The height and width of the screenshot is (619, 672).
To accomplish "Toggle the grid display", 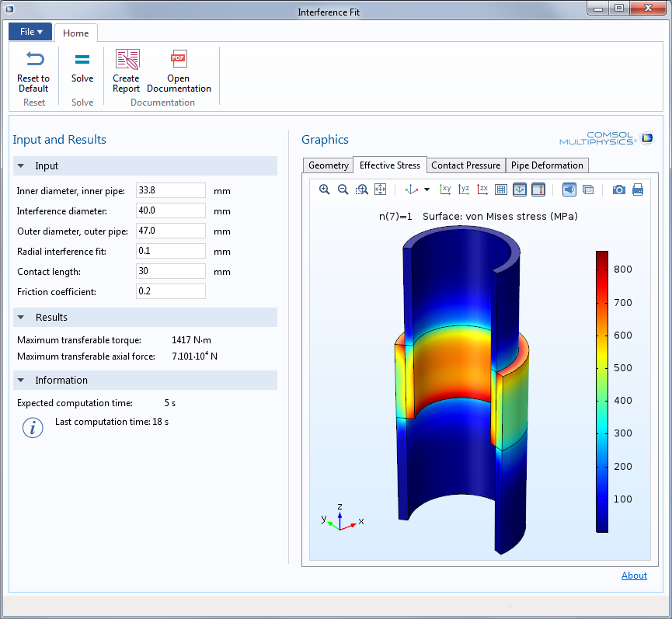I will pyautogui.click(x=500, y=190).
